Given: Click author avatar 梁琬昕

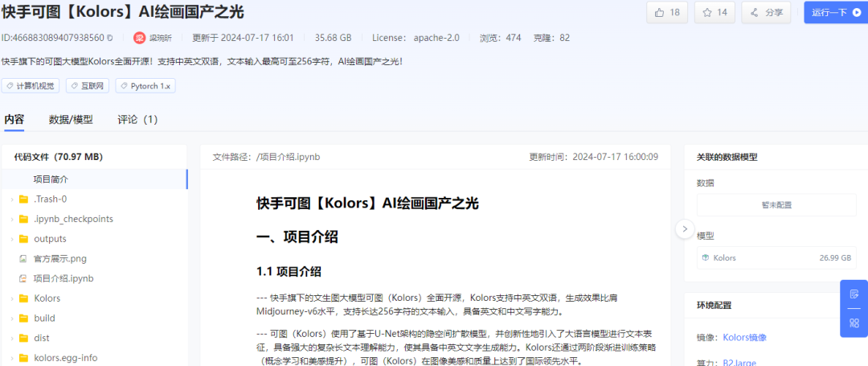Looking at the screenshot, I should pyautogui.click(x=139, y=38).
